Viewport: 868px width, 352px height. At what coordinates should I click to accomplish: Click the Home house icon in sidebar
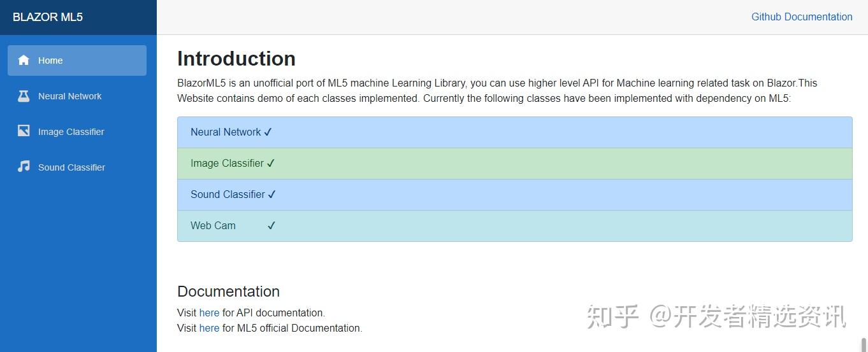pos(24,60)
